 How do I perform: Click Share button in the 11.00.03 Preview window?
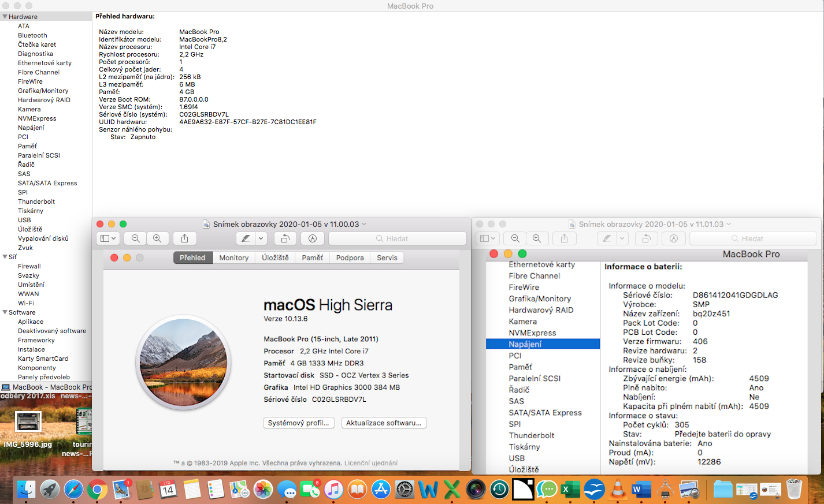pos(184,238)
